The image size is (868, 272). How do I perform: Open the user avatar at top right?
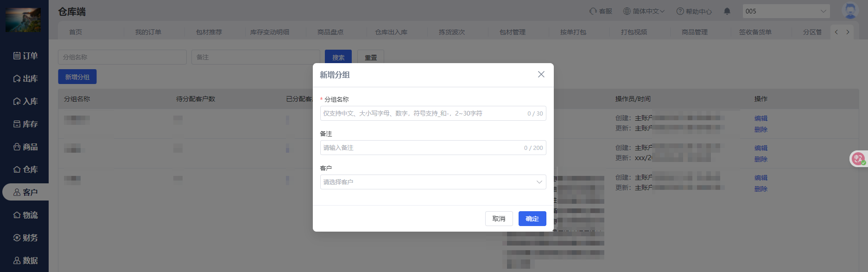click(850, 11)
